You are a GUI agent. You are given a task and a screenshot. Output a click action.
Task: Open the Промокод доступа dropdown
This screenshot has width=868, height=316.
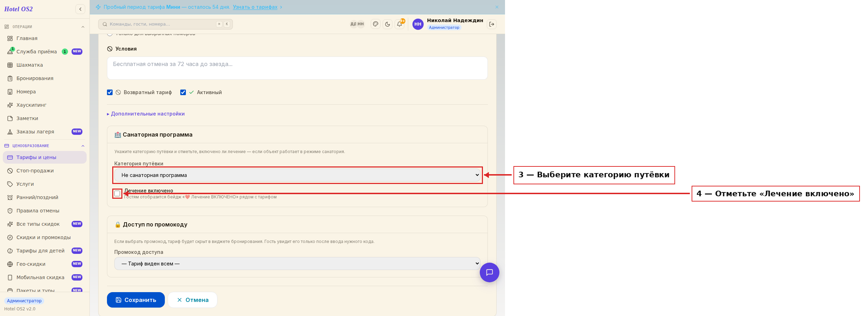click(x=297, y=264)
